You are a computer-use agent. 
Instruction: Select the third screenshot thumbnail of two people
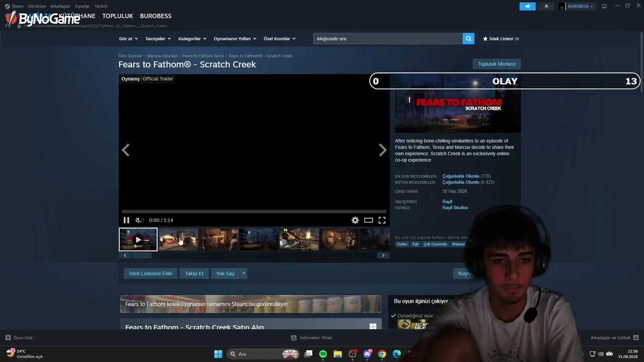coord(219,239)
